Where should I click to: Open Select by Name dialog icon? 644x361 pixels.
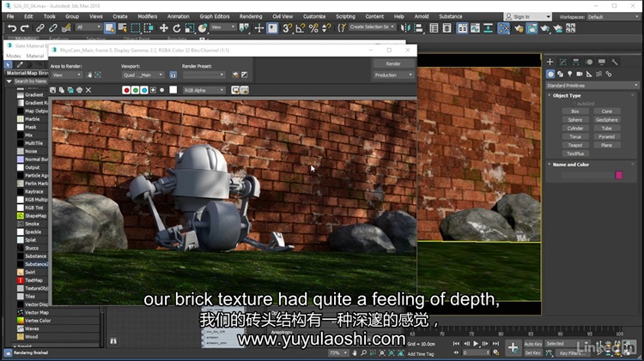[123, 28]
